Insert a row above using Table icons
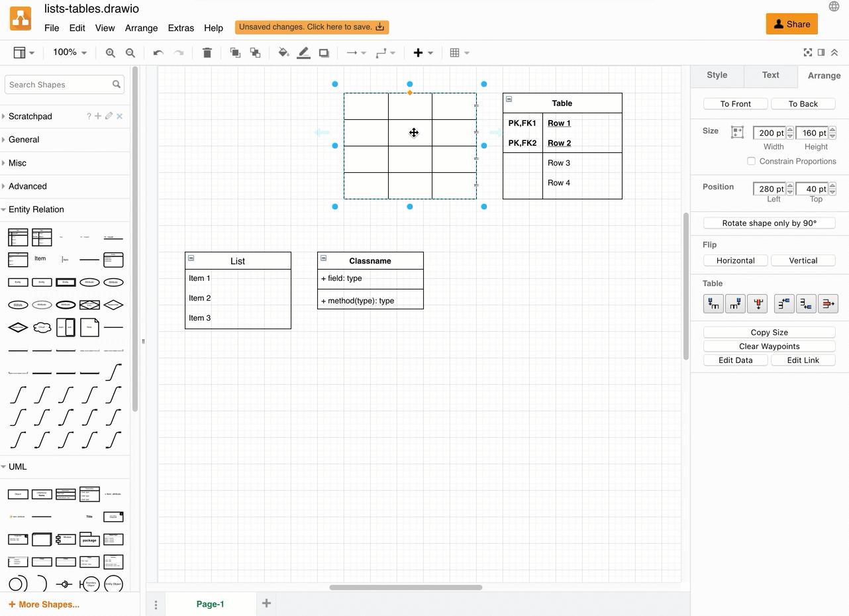Viewport: 849px width, 616px height. [784, 303]
